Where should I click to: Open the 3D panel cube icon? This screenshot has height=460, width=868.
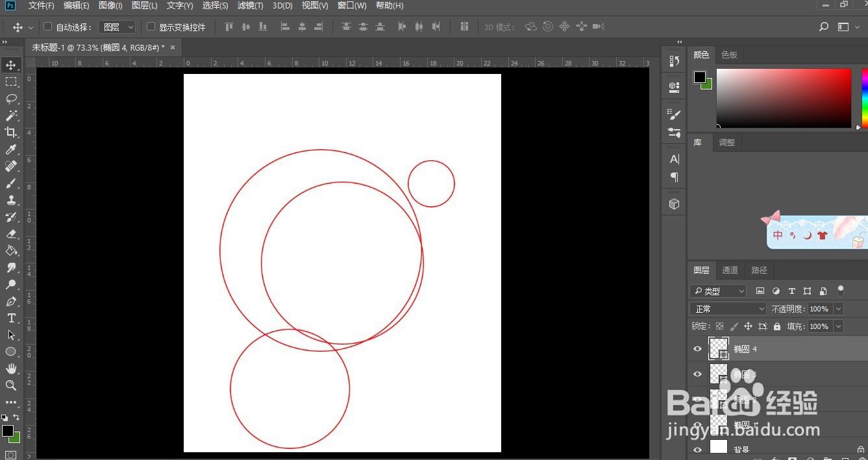click(674, 204)
